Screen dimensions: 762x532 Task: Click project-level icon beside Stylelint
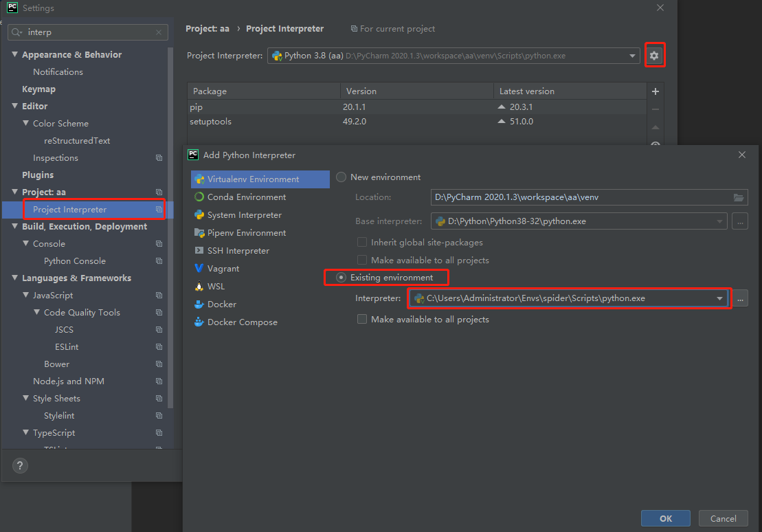(x=159, y=416)
